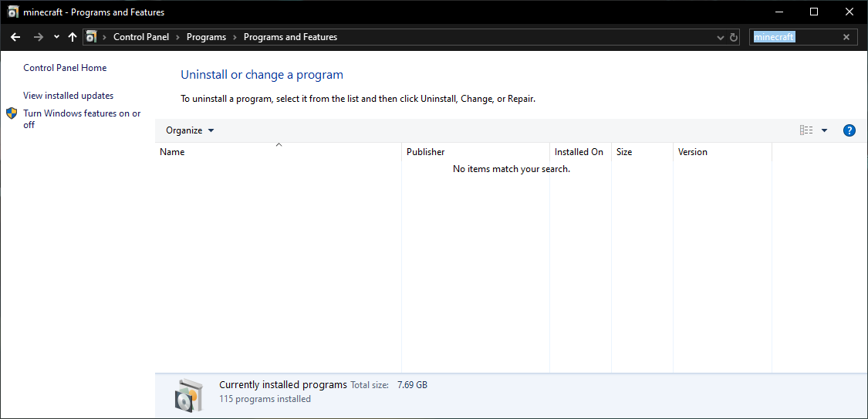Image resolution: width=868 pixels, height=419 pixels.
Task: Close the Programs and Features window
Action: 849,12
